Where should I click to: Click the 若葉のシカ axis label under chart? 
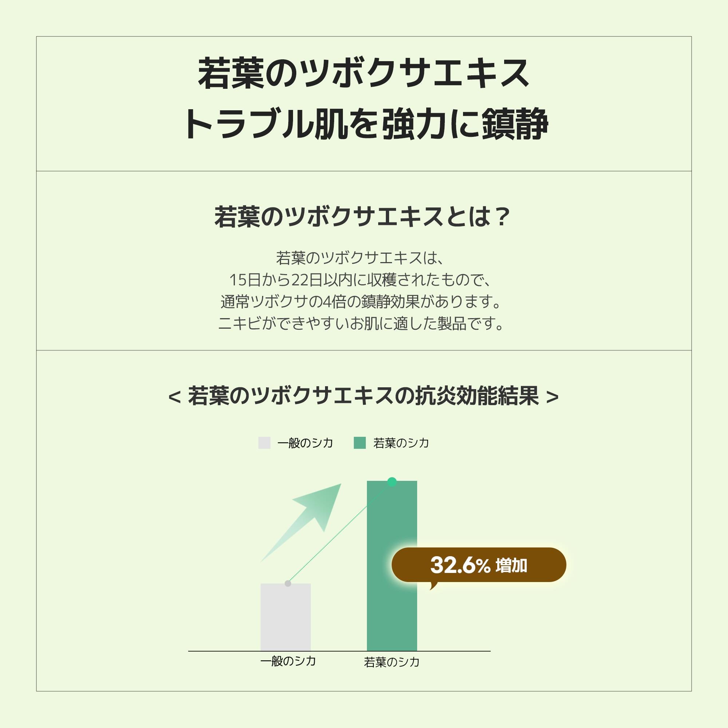coord(392,662)
